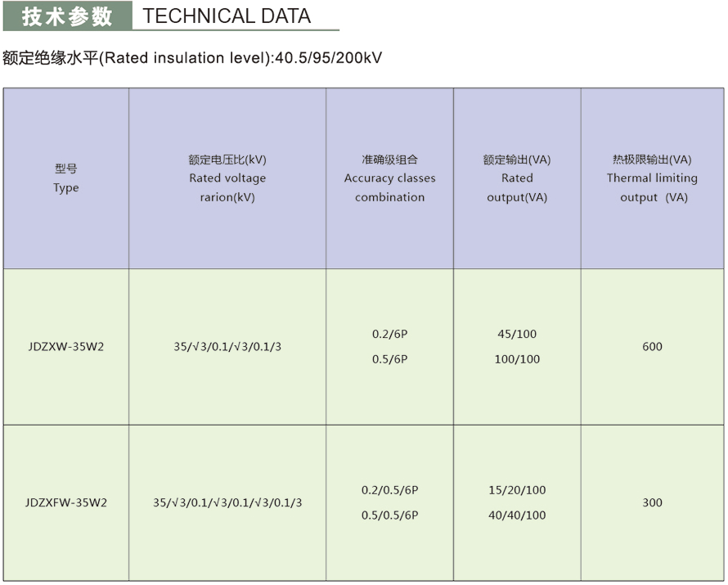The image size is (728, 585).
Task: Select the Rated voltage ratio header cell
Action: 227,178
